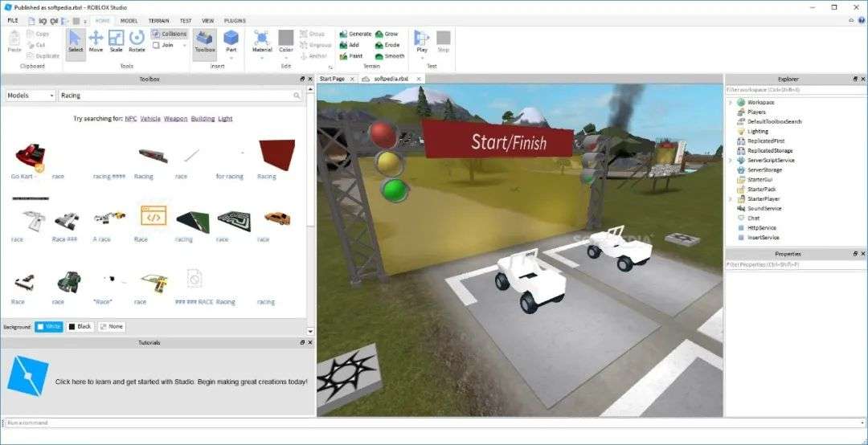Click the Generate terrain icon
Image resolution: width=868 pixels, height=445 pixels.
pos(344,34)
